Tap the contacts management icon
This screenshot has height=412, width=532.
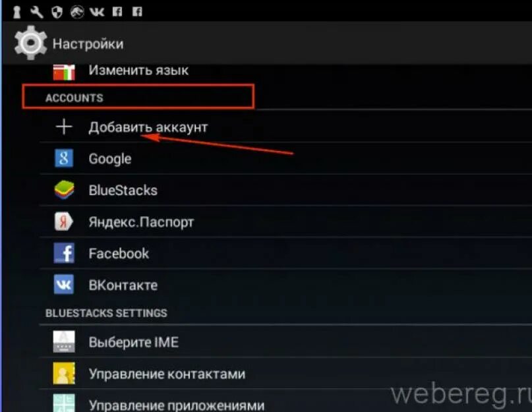(x=64, y=373)
